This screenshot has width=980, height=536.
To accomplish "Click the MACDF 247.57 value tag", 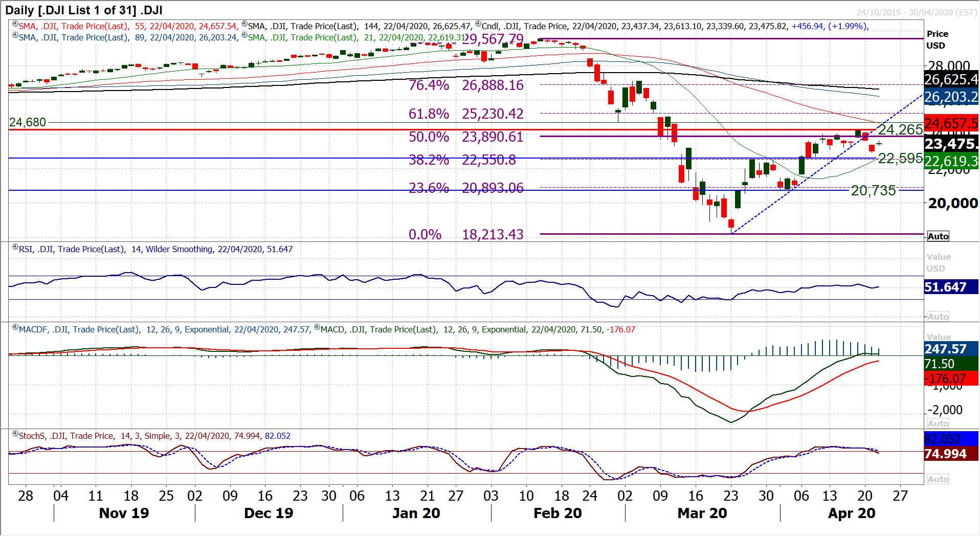I will point(951,349).
